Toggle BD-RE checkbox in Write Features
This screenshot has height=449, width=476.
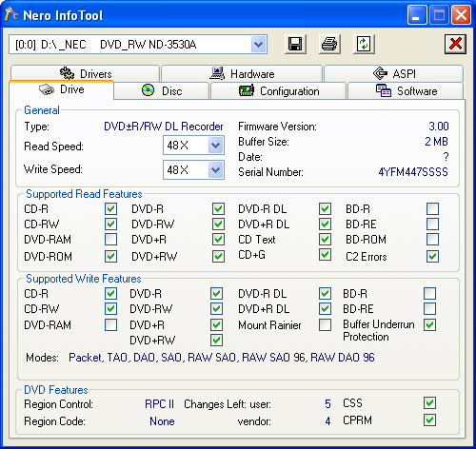[429, 308]
